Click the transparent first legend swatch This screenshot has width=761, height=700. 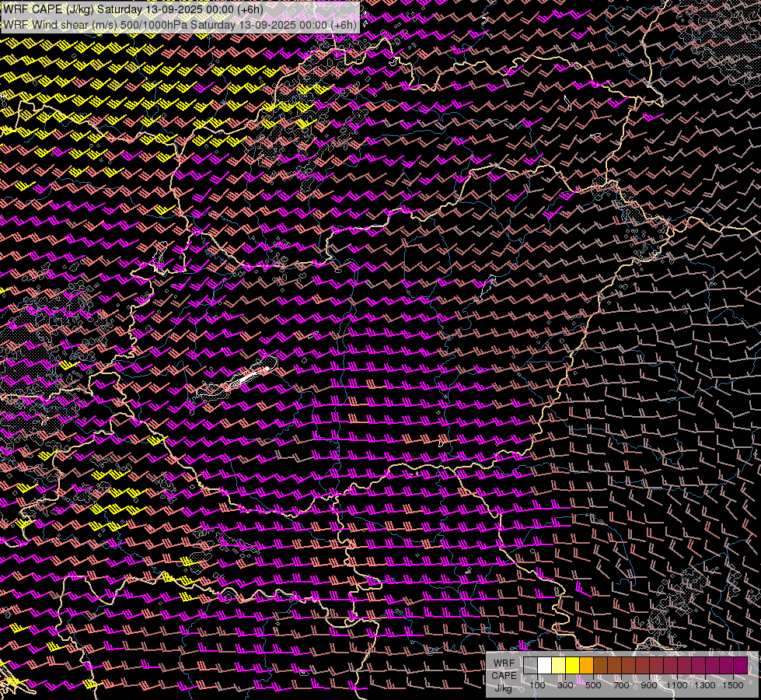point(530,665)
